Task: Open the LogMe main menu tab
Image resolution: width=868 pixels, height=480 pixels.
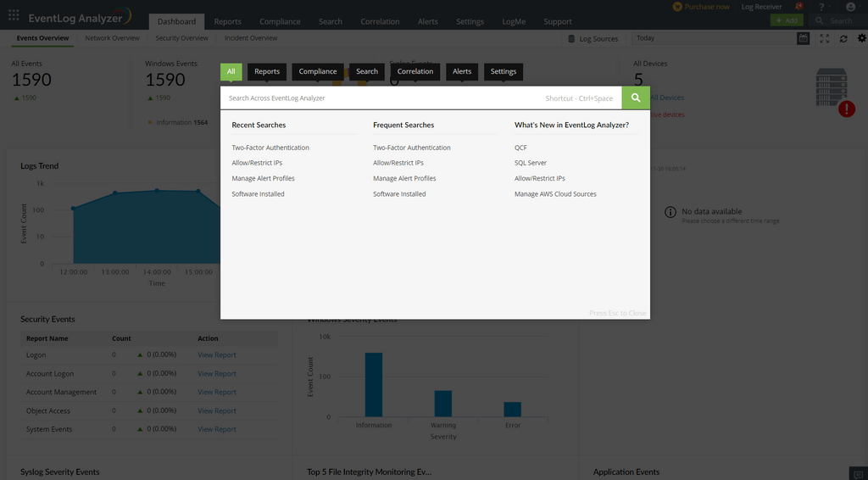Action: [x=514, y=21]
